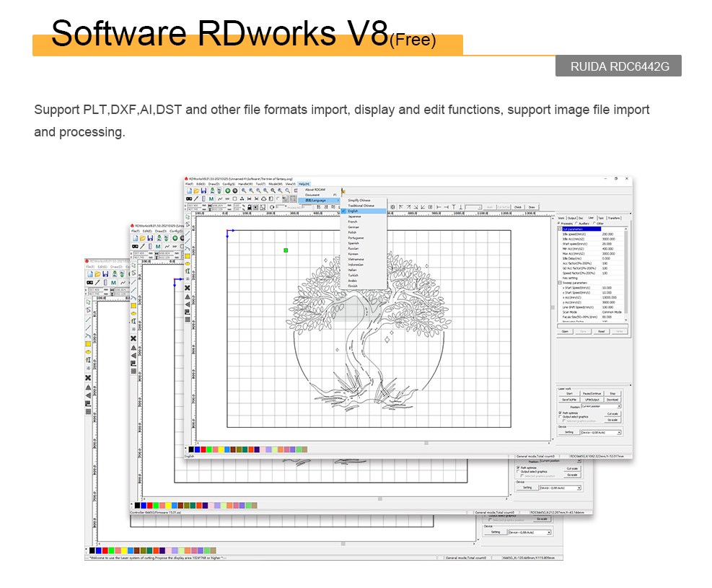The image size is (712, 588).
Task: Toggle Path optimize checkbox in the front window
Action: coord(560,413)
